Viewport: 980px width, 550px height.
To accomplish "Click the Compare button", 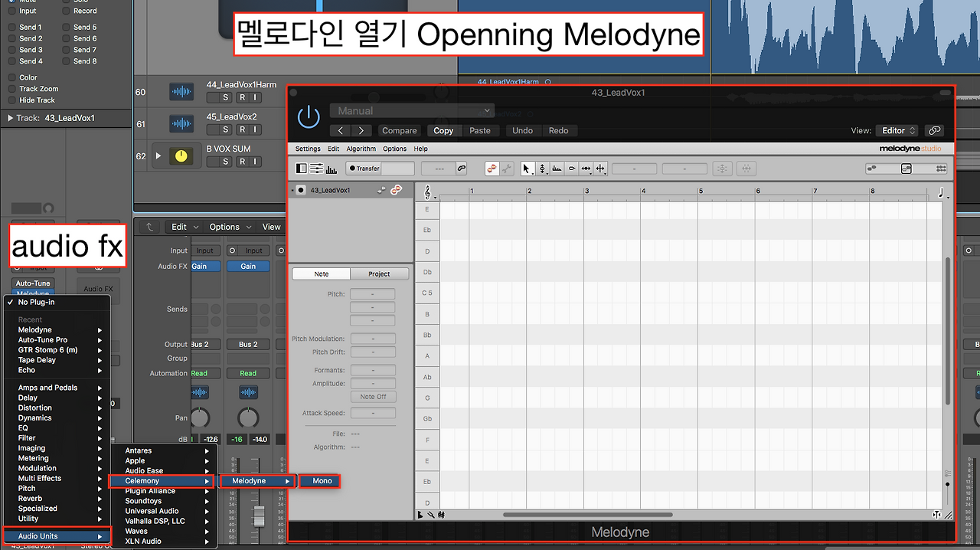I will pos(400,131).
